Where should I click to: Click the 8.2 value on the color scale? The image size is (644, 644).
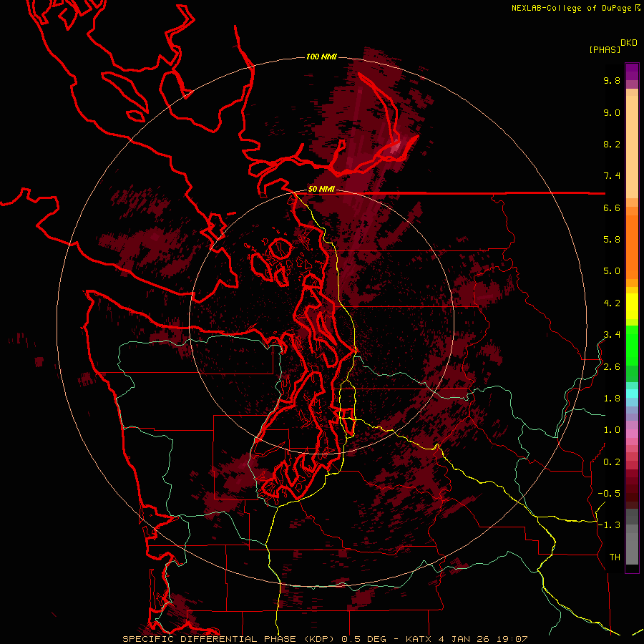(x=612, y=144)
